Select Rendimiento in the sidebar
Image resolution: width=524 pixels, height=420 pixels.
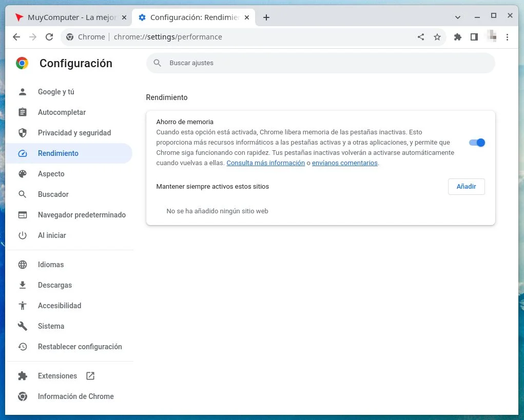point(69,153)
